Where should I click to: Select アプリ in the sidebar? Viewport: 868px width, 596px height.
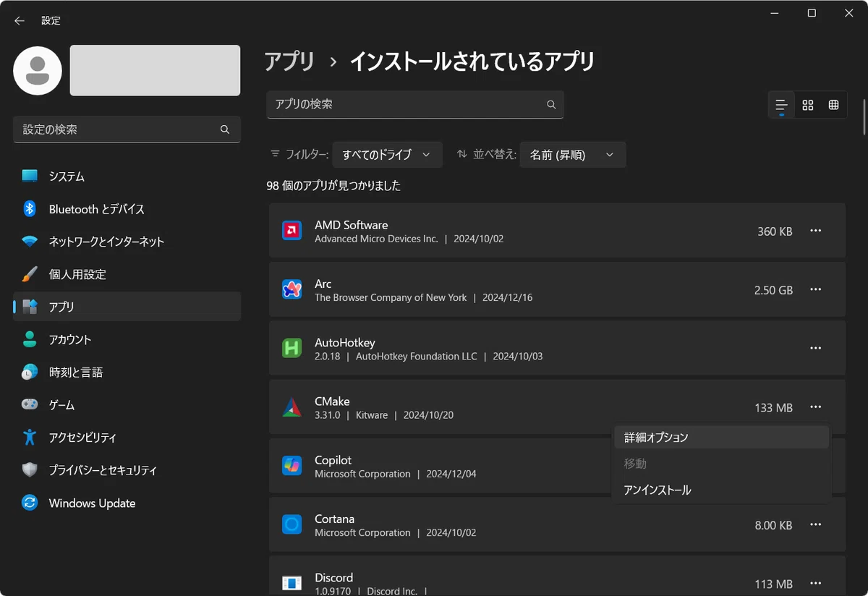(127, 307)
